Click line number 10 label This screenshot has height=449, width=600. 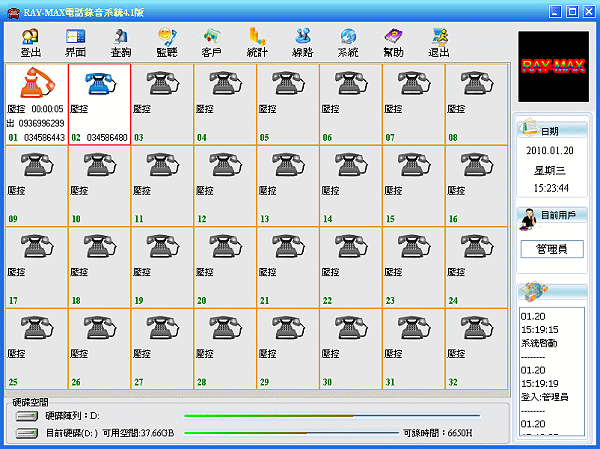point(76,219)
